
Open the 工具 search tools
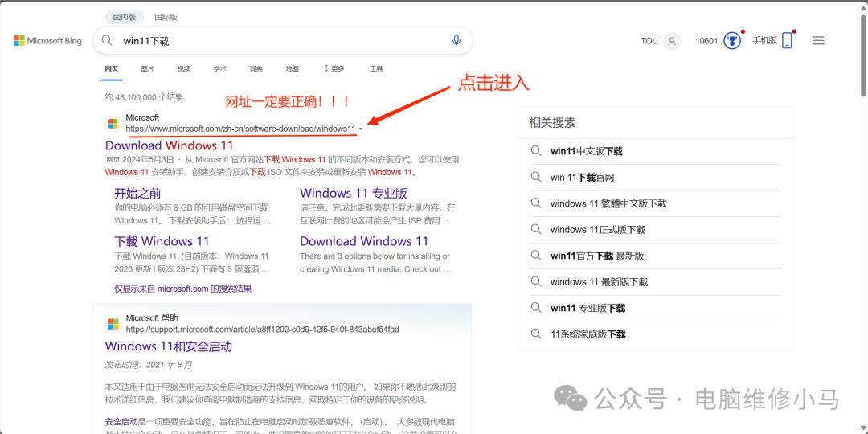pos(376,68)
